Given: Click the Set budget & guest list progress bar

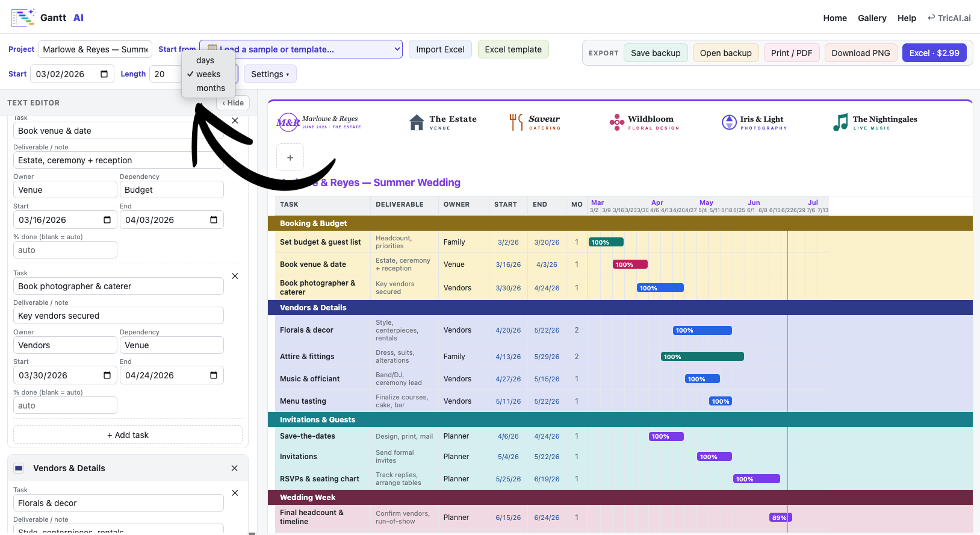Looking at the screenshot, I should point(606,242).
